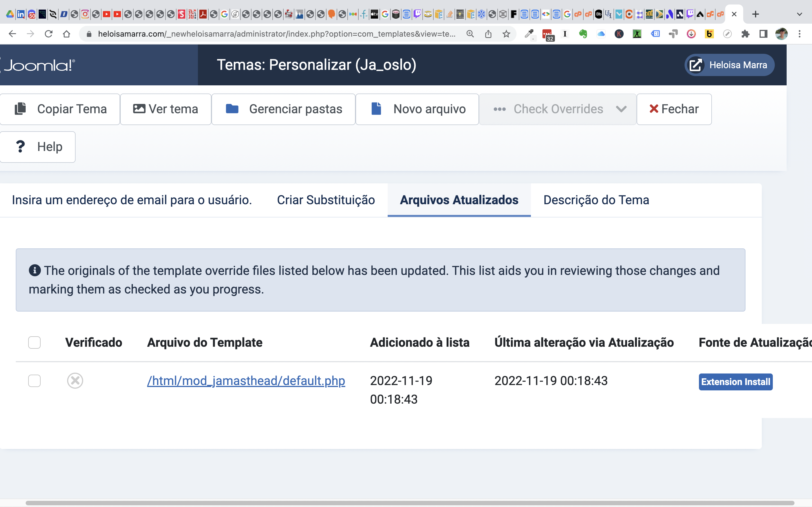The width and height of the screenshot is (812, 507).
Task: Click the Heloisa Marra site button
Action: click(x=729, y=65)
